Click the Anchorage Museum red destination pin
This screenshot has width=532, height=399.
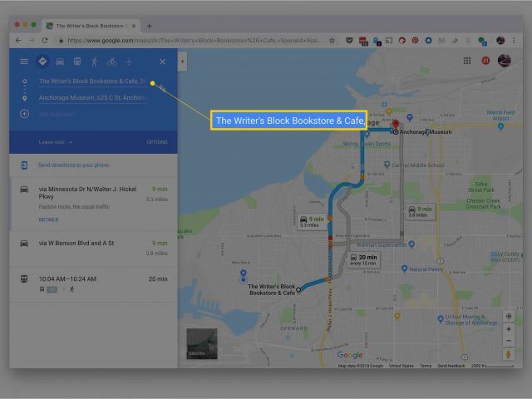(x=396, y=125)
